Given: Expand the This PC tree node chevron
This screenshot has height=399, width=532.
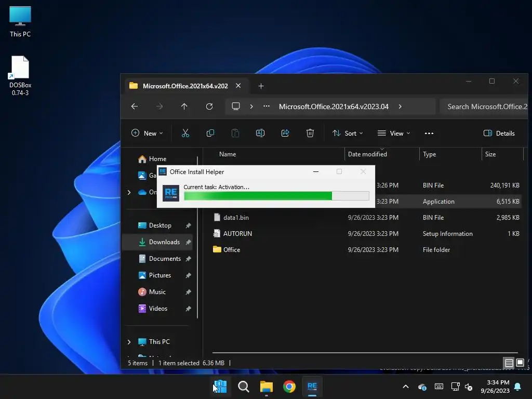Looking at the screenshot, I should tap(129, 342).
